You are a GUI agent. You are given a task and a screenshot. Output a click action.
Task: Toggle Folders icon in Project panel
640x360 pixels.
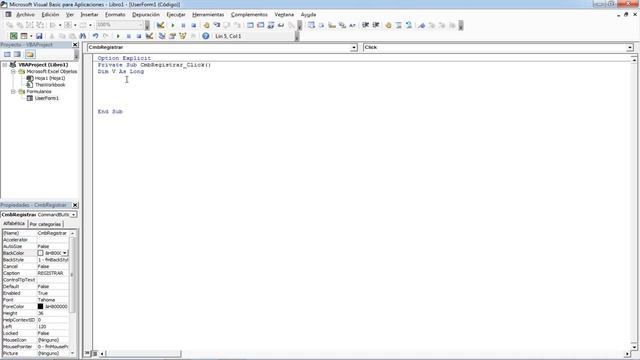click(29, 54)
